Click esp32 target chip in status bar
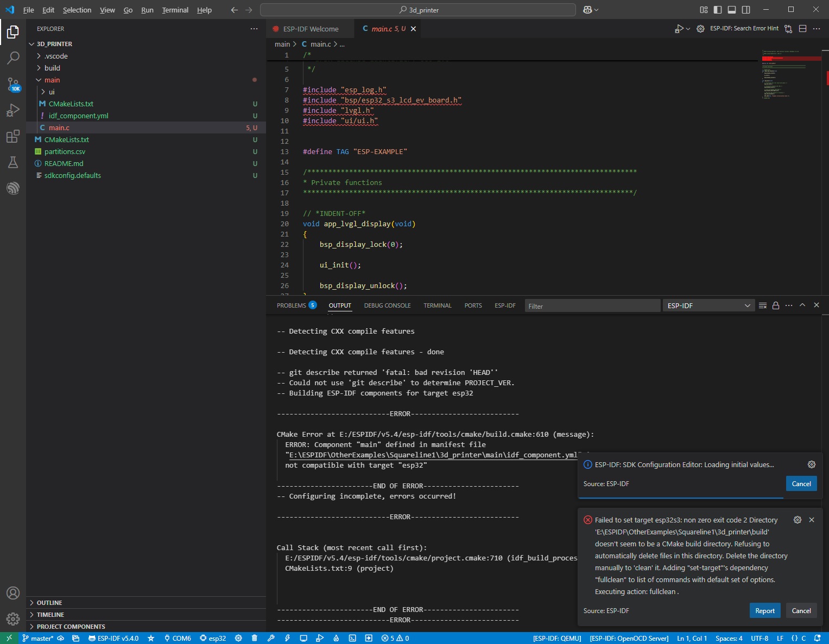829x644 pixels. (213, 639)
